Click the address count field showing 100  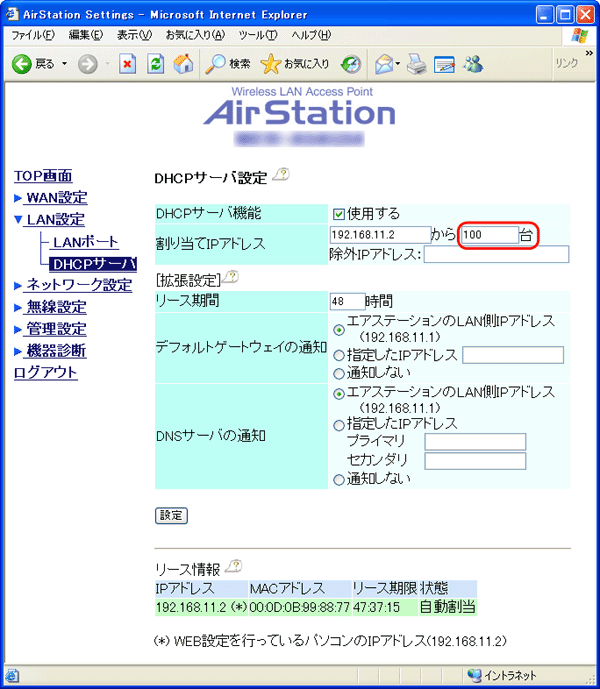(x=490, y=235)
